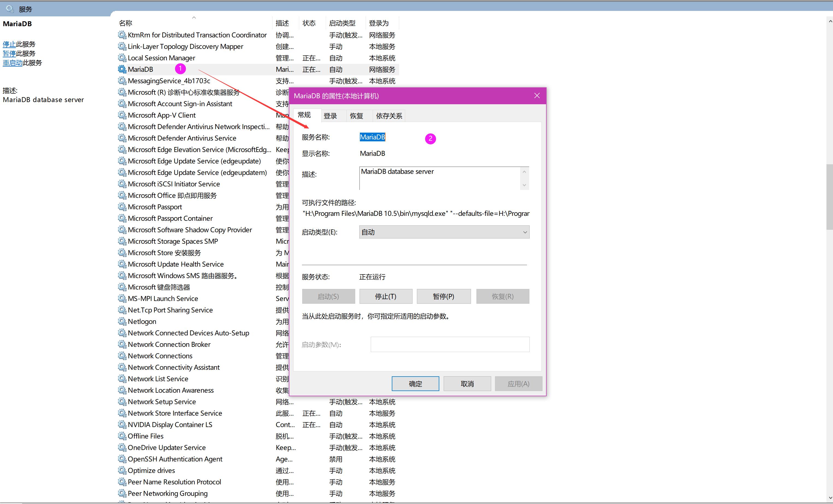Click the highlighted MariaDB service name value
This screenshot has height=504, width=833.
(372, 137)
